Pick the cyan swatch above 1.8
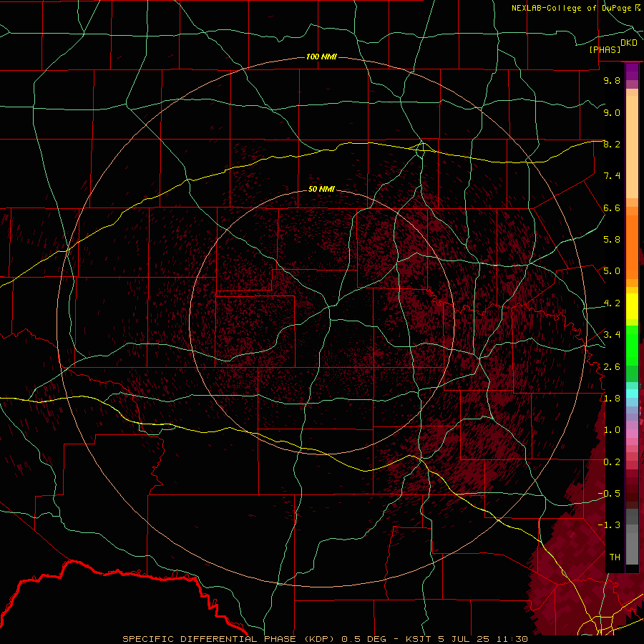Screen dimensions: 644x644 (x=632, y=394)
